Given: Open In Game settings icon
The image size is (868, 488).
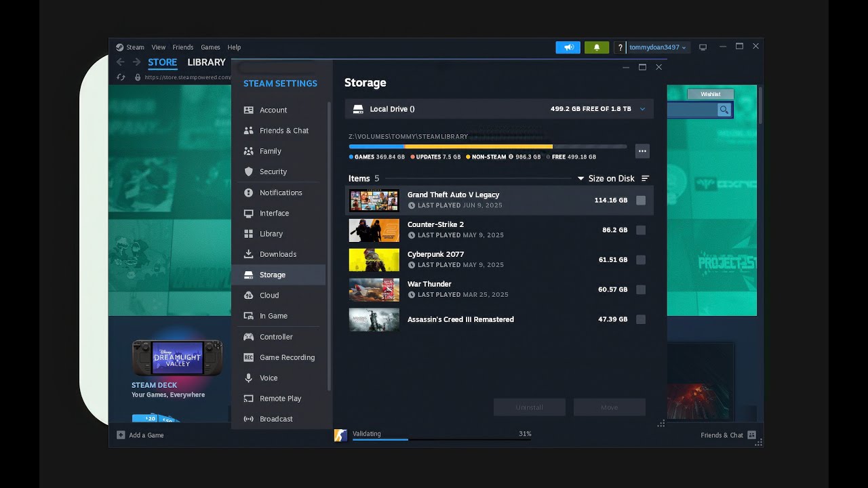Looking at the screenshot, I should tap(248, 316).
